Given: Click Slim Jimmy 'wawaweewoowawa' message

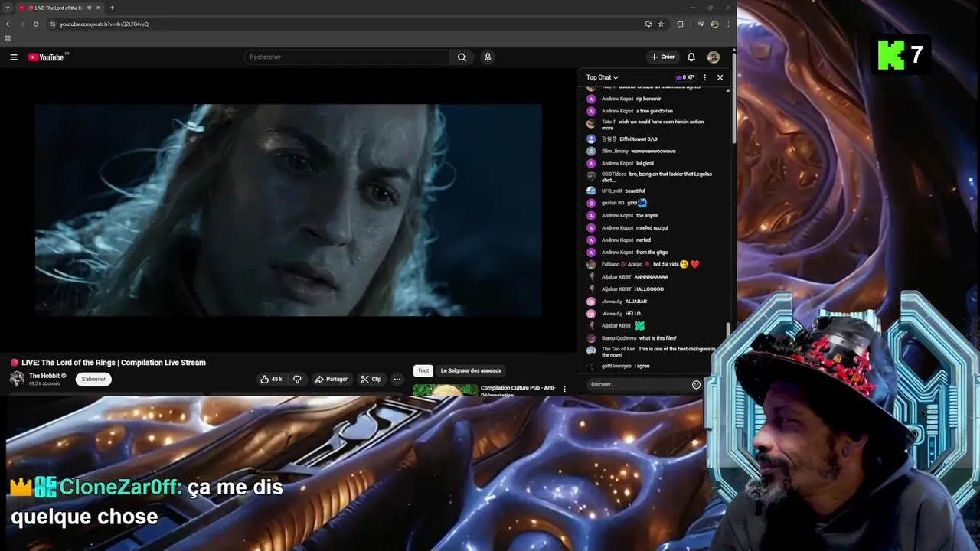Looking at the screenshot, I should 639,151.
